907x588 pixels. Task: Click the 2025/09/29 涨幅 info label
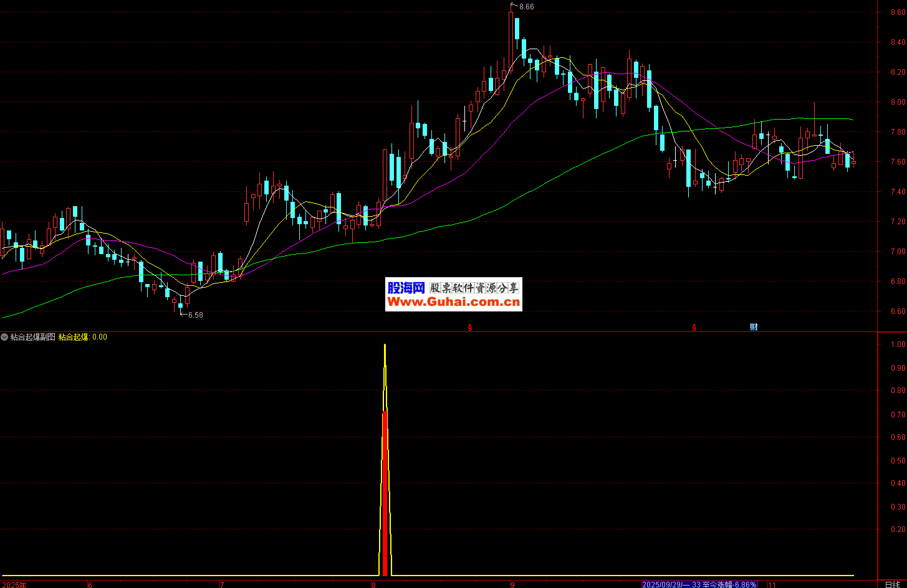[x=699, y=584]
